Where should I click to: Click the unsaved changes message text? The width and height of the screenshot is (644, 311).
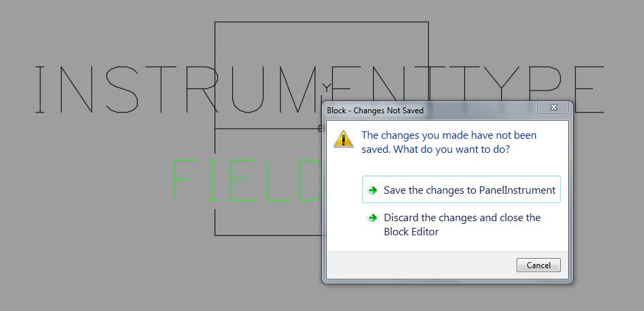(x=449, y=142)
